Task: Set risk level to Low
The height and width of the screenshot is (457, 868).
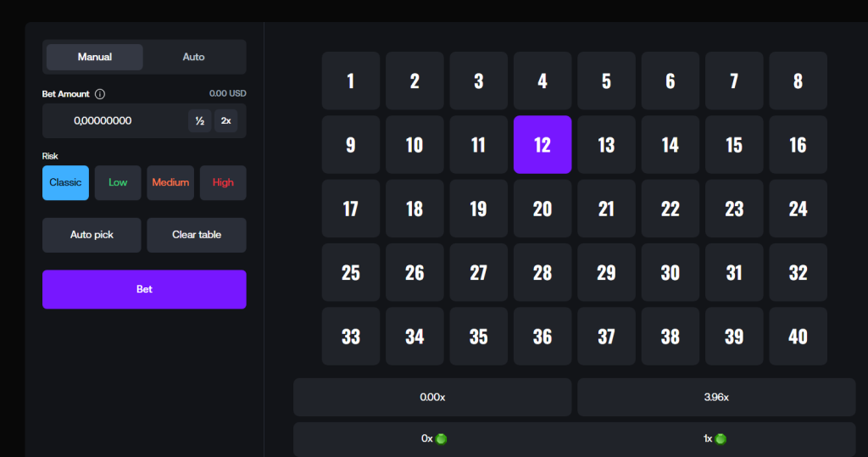Action: [118, 183]
